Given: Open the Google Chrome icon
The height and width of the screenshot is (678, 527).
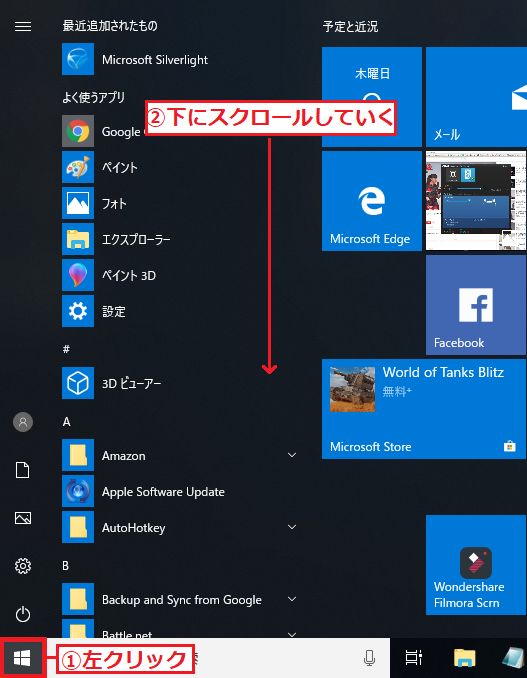Looking at the screenshot, I should click(x=78, y=131).
